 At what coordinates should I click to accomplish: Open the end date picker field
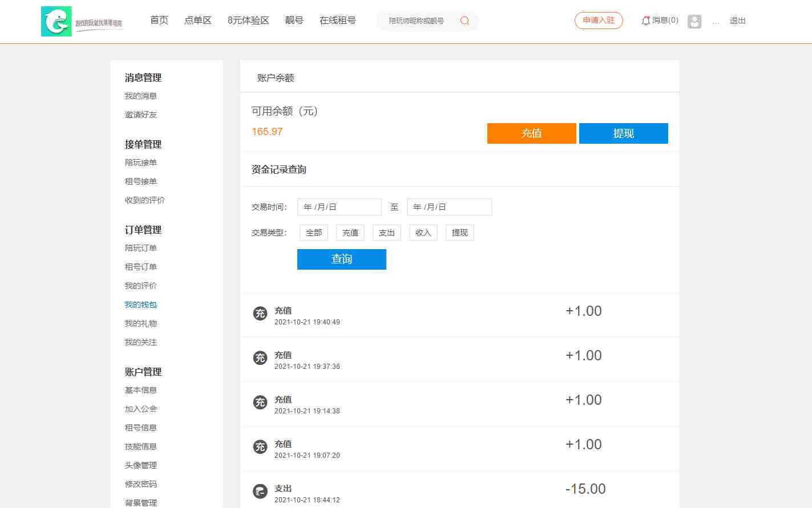coord(449,207)
